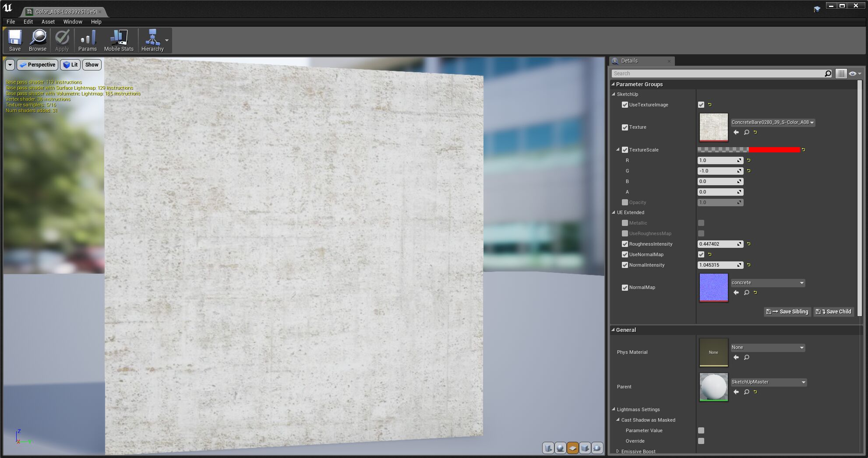
Task: Open the Asset menu
Action: [48, 21]
